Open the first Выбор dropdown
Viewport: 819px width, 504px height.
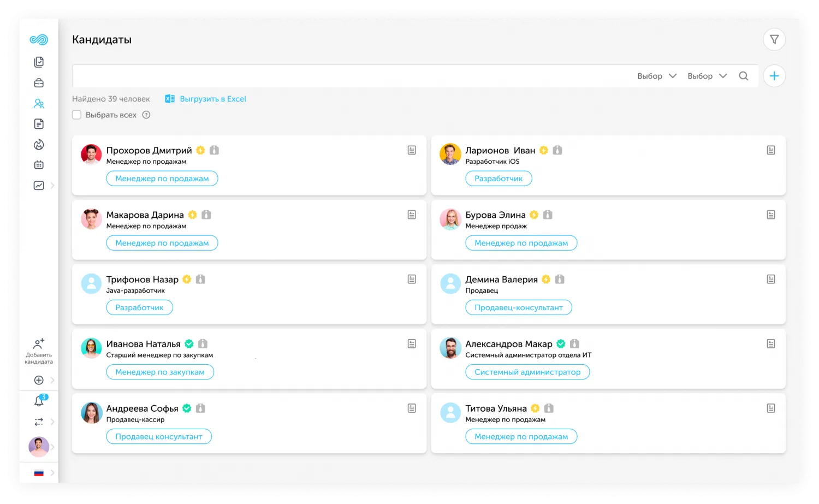coord(656,76)
